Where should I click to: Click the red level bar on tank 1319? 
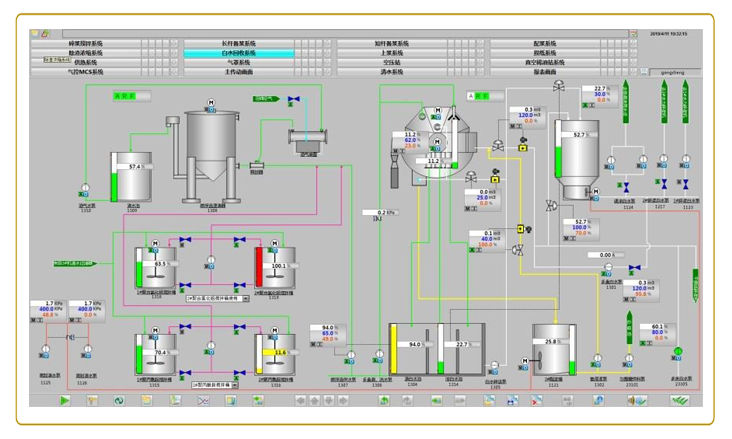click(258, 269)
